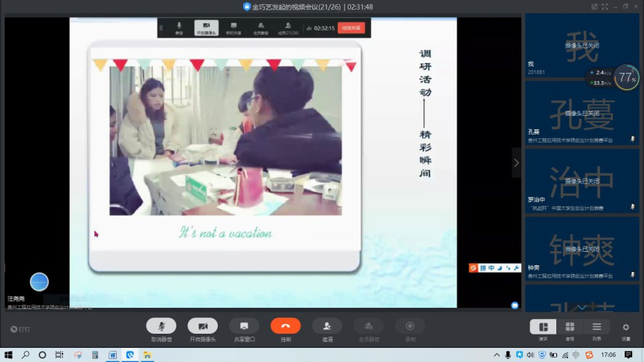The width and height of the screenshot is (644, 362).
Task: Switch to grid view layout
Action: [x=570, y=327]
